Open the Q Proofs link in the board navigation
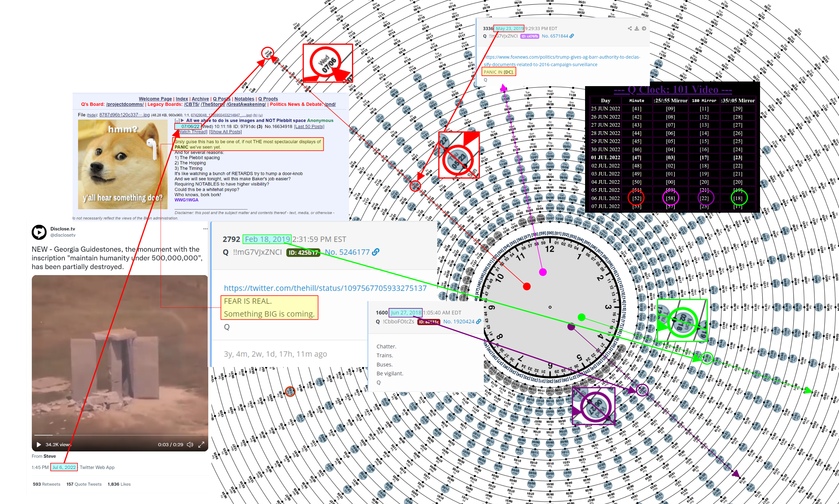Image resolution: width=839 pixels, height=504 pixels. [268, 99]
